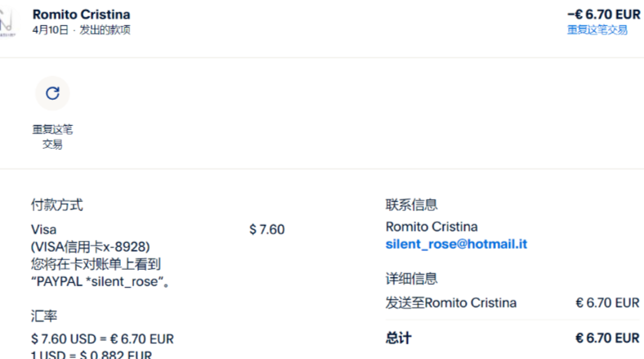
Task: Open the silent_rose@hotmail.it email link
Action: (456, 244)
